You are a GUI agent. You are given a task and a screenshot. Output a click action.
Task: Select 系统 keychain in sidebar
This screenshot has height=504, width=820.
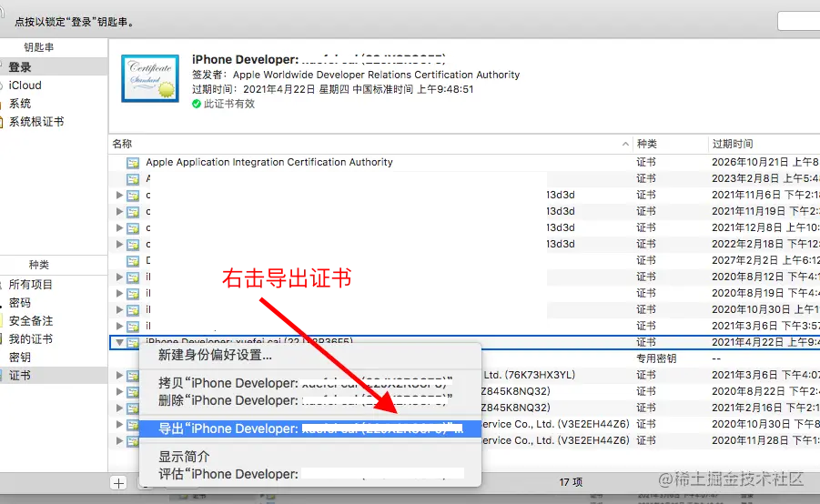point(54,104)
